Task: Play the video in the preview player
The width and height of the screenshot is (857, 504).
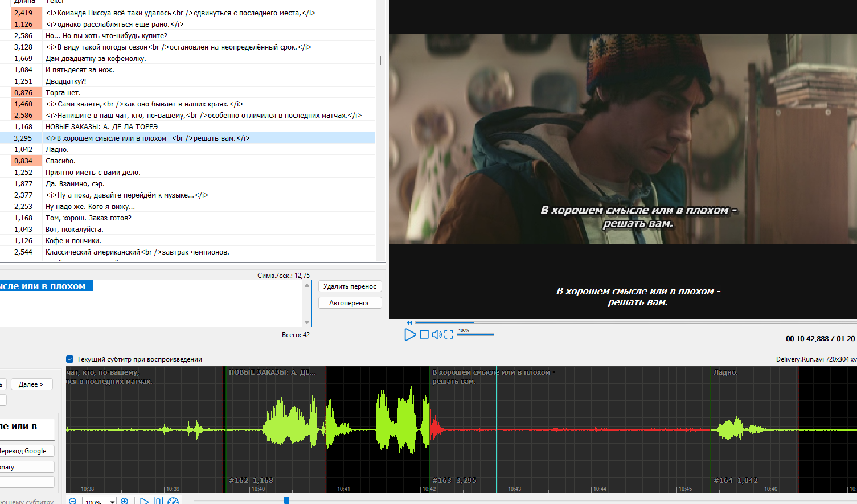Action: [410, 335]
